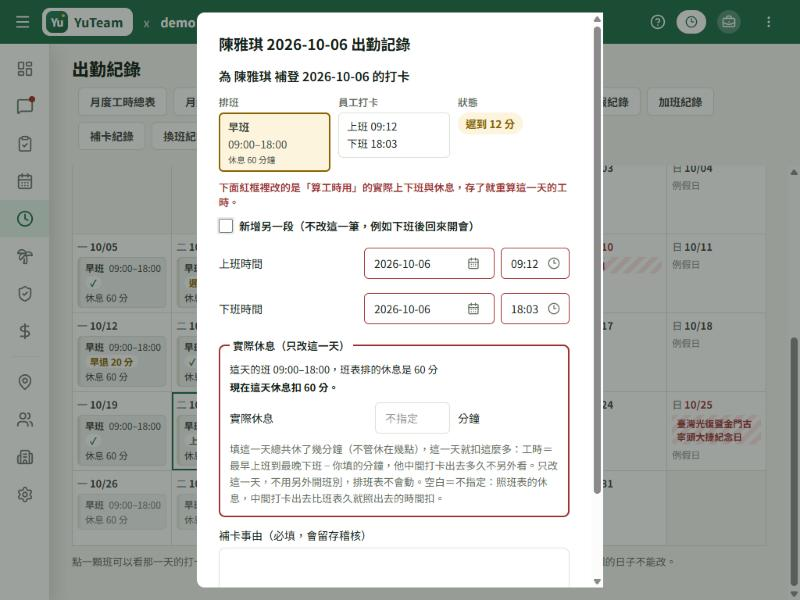Screen dimensions: 800x600
Task: Open the clipboard checklist sidebar icon
Action: [x=24, y=144]
